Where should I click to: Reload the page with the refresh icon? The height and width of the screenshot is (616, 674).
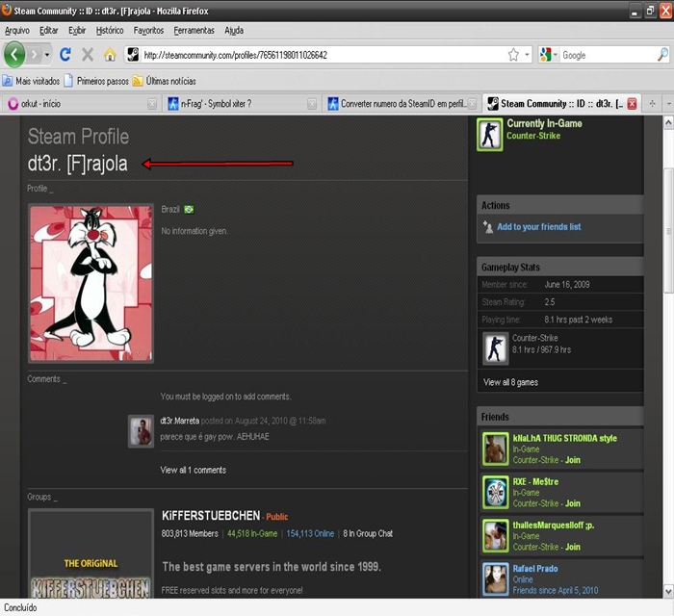click(x=65, y=55)
